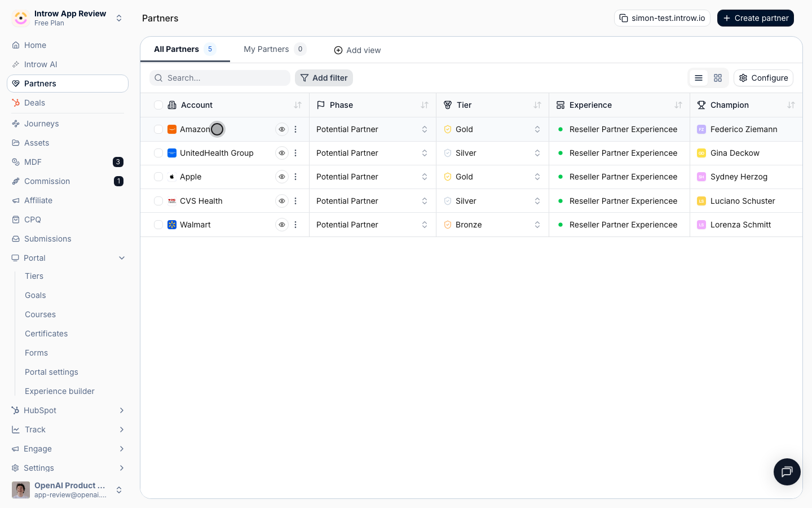Screen dimensions: 812x508
Task: Sort by Phase column arrows
Action: click(x=425, y=105)
